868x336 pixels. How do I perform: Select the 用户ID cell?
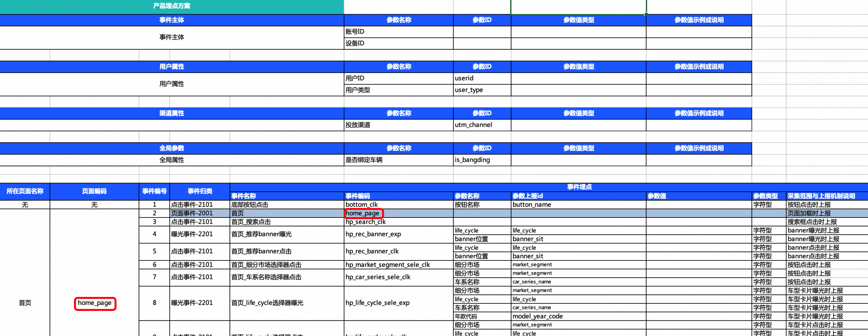[x=398, y=78]
